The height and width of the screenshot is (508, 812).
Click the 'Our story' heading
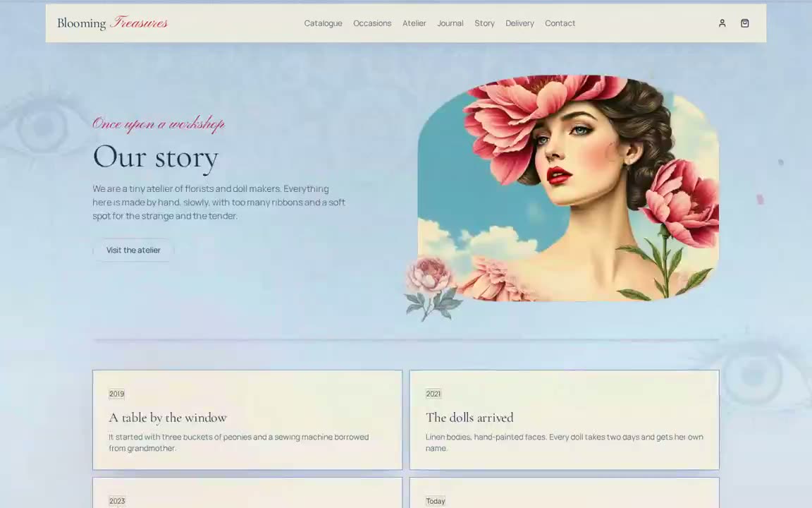point(155,157)
